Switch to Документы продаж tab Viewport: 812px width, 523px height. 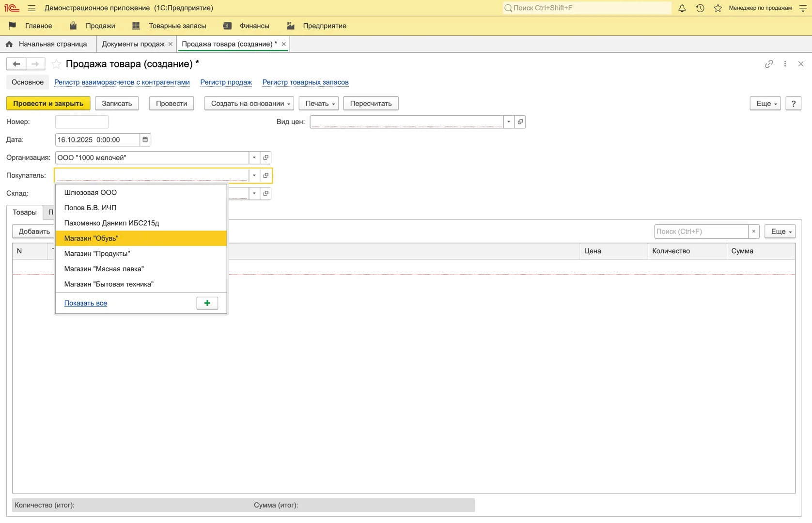click(133, 44)
